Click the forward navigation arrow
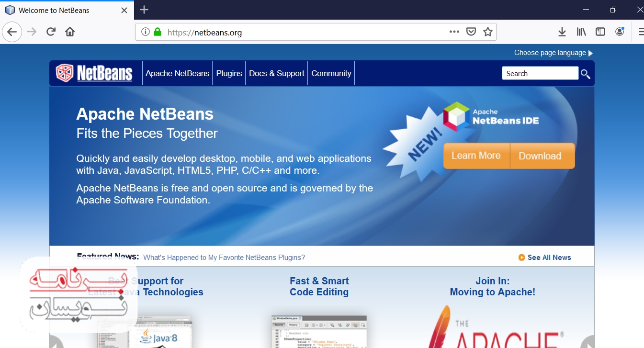 click(x=32, y=32)
